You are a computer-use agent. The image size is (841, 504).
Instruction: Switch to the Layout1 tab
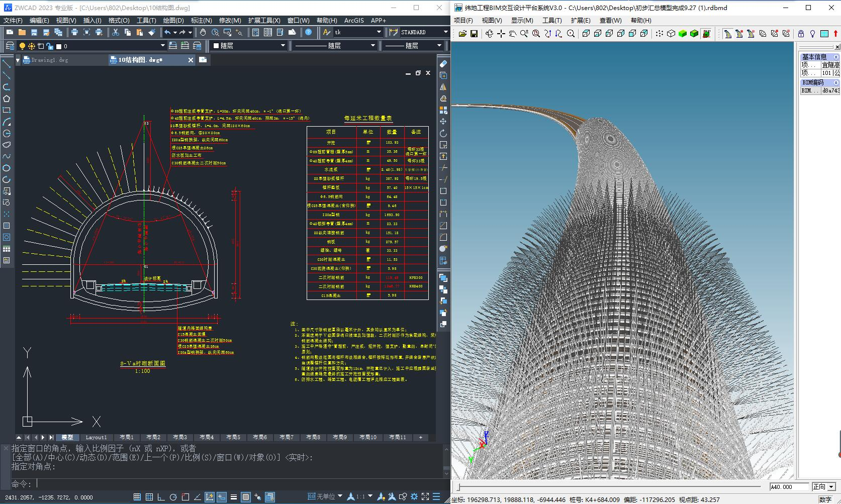pos(96,437)
